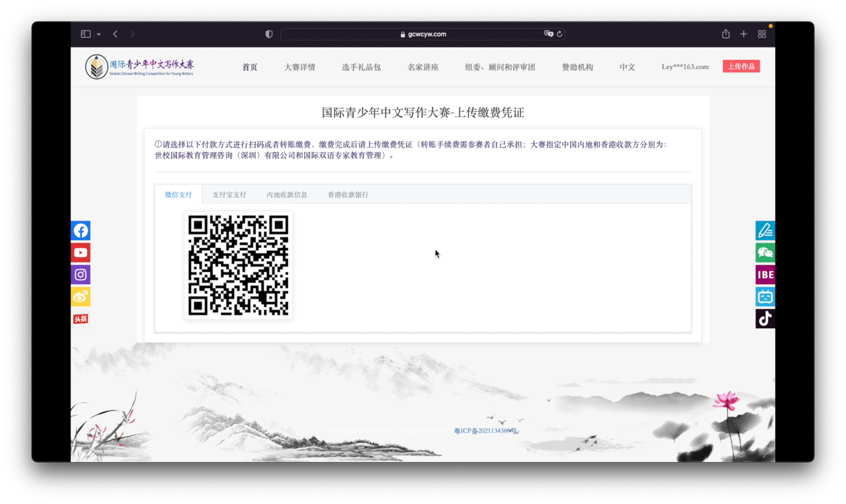
Task: Click the translate icon in address bar
Action: point(548,34)
